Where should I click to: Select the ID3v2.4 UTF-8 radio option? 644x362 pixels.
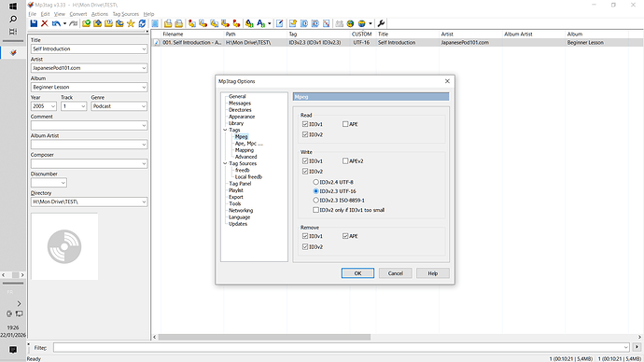315,182
